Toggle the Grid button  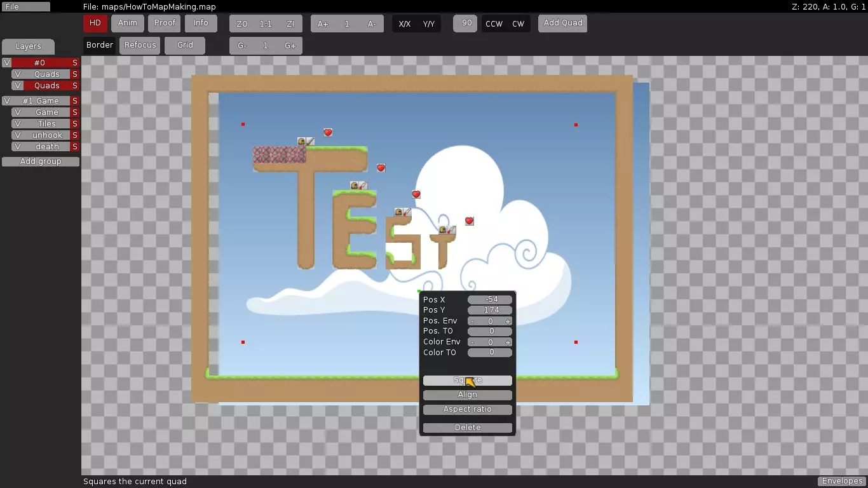tap(185, 46)
